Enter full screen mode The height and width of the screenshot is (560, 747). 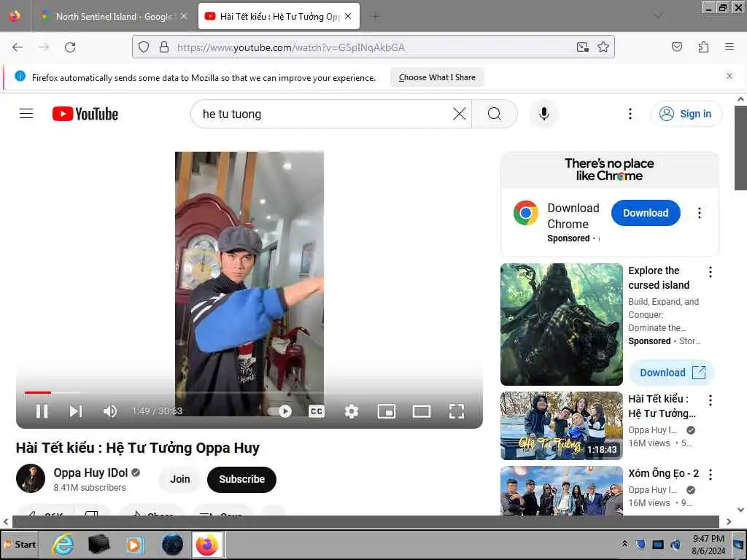(x=457, y=411)
